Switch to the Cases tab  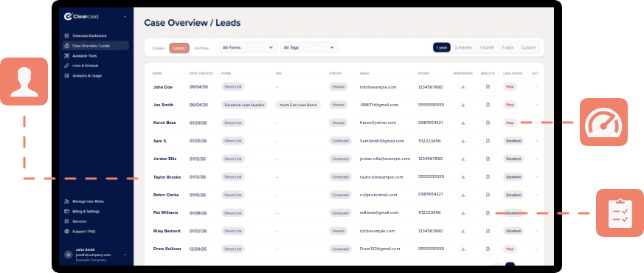pos(158,48)
